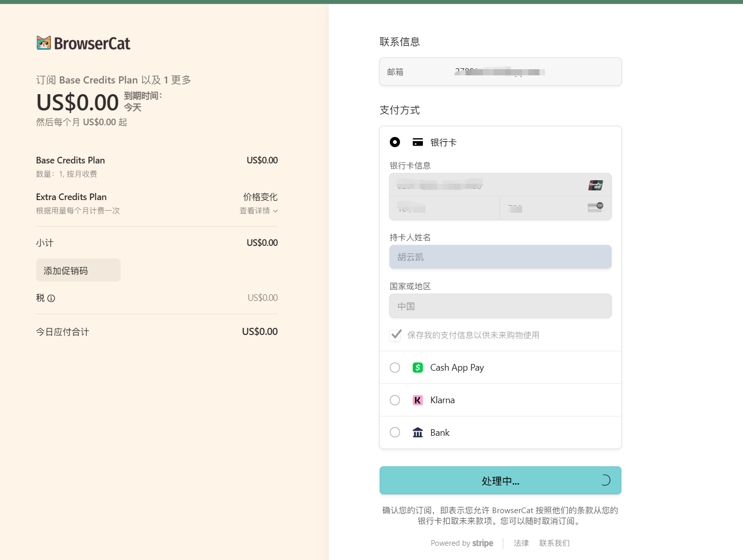Click the green Cash App Pay dollar icon

[417, 367]
